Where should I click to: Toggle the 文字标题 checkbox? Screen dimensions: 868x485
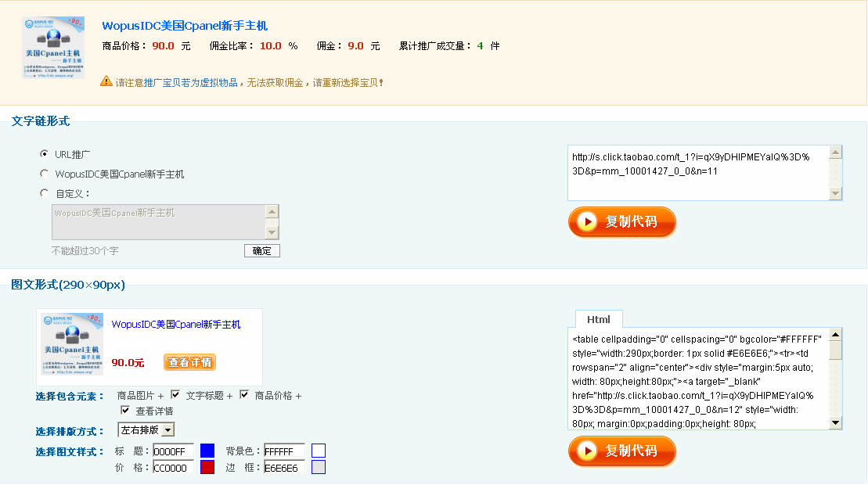(175, 395)
